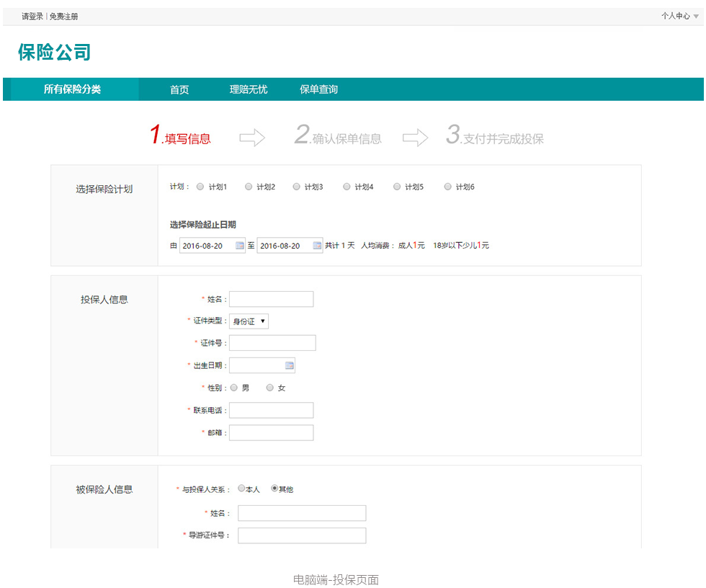The image size is (706, 588).
Task: Open 保单查询 navigation item
Action: pyautogui.click(x=318, y=89)
